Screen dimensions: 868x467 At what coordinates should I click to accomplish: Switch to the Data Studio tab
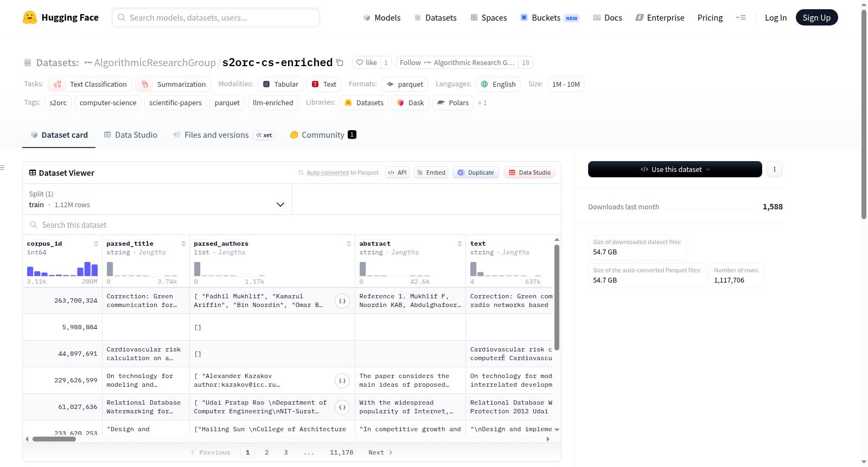[130, 135]
